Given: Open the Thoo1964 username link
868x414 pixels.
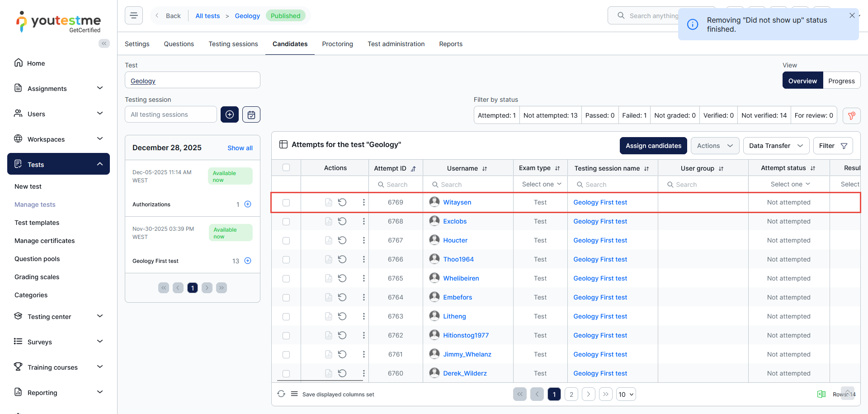Looking at the screenshot, I should coord(458,259).
